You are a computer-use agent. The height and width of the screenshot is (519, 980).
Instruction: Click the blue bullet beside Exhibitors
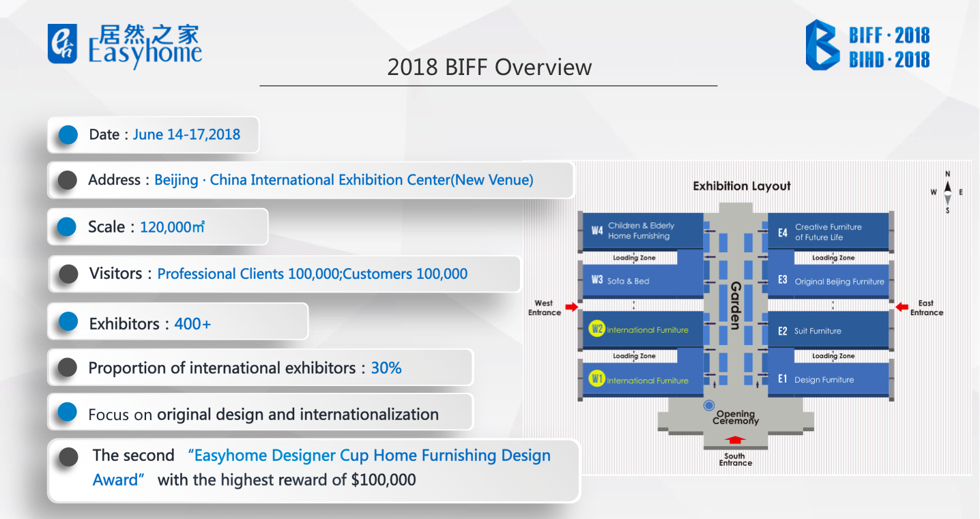68,321
